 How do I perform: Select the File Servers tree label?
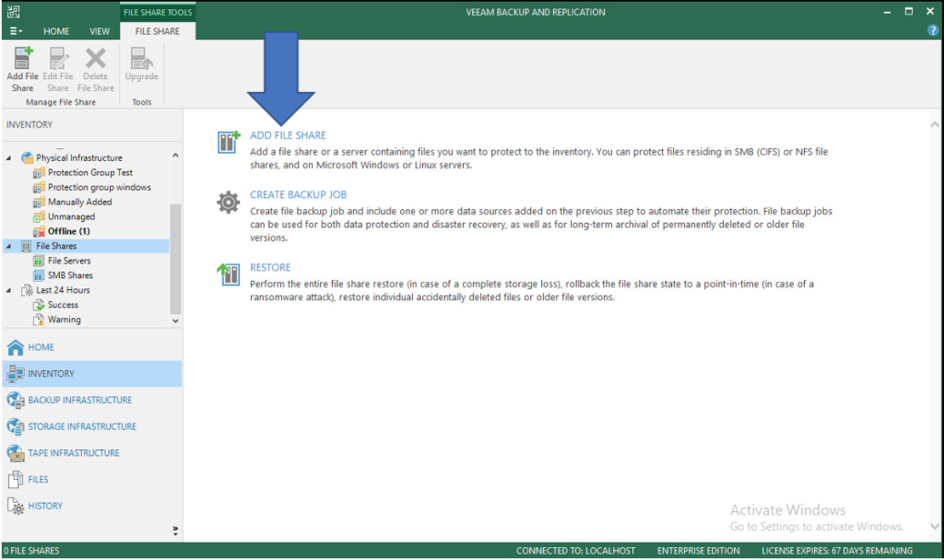pyautogui.click(x=69, y=261)
